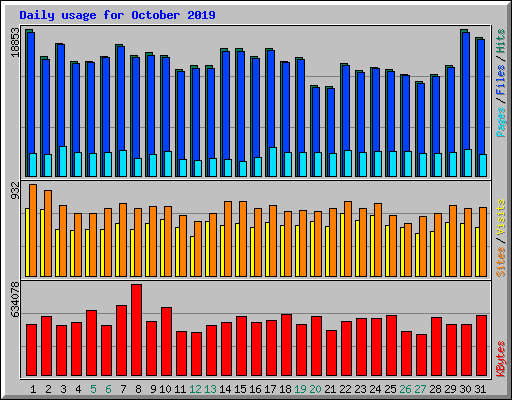Screen dimensions: 512x400
Task: Click the yellow Sites bar for day 22
Action: (x=342, y=245)
